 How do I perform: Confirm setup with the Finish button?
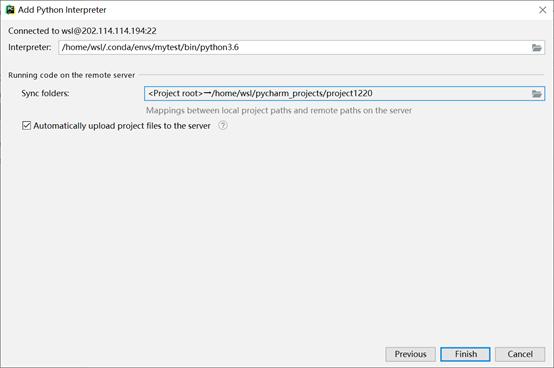coord(465,354)
